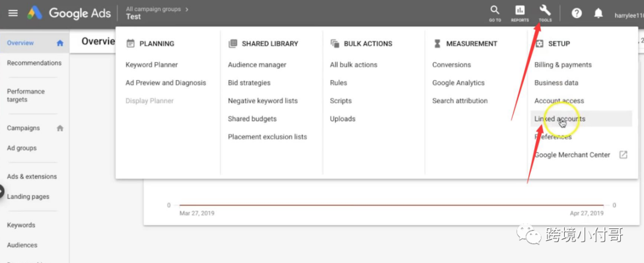
Task: Open Uploads under Bulk Actions
Action: (x=342, y=119)
